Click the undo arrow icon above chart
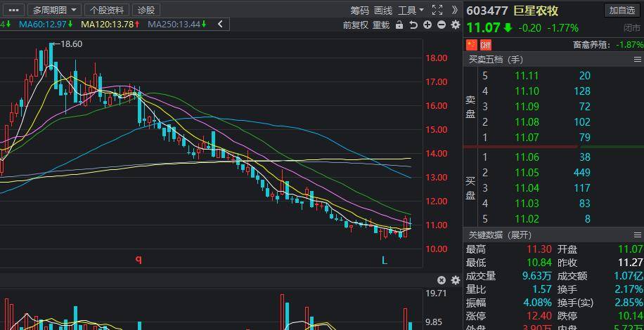The width and height of the screenshot is (644, 330). coord(413,25)
